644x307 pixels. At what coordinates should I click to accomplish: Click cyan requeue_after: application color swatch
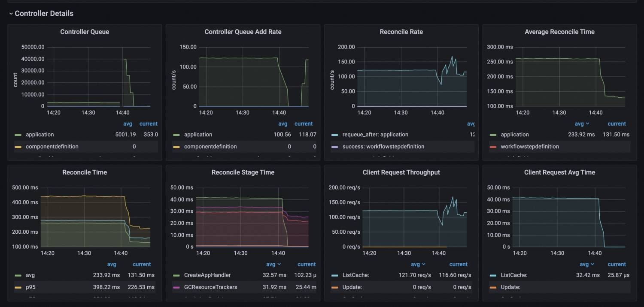(334, 135)
